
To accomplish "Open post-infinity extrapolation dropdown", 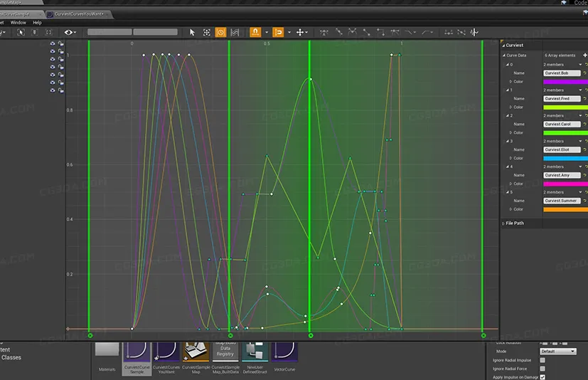I will pos(427,32).
